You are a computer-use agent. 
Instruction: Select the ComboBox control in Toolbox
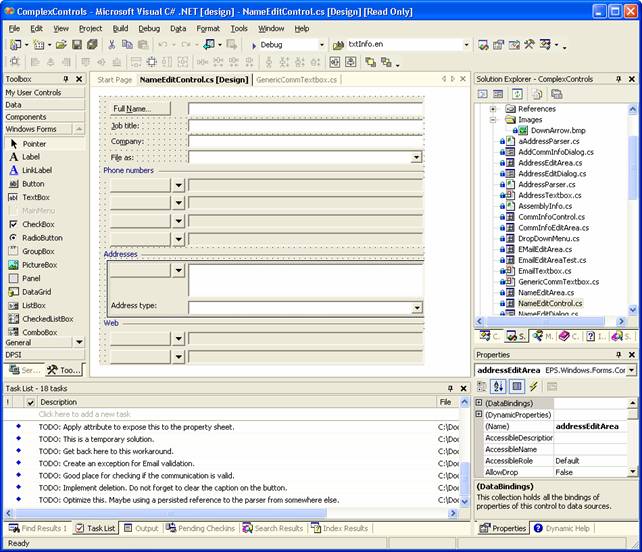click(40, 332)
